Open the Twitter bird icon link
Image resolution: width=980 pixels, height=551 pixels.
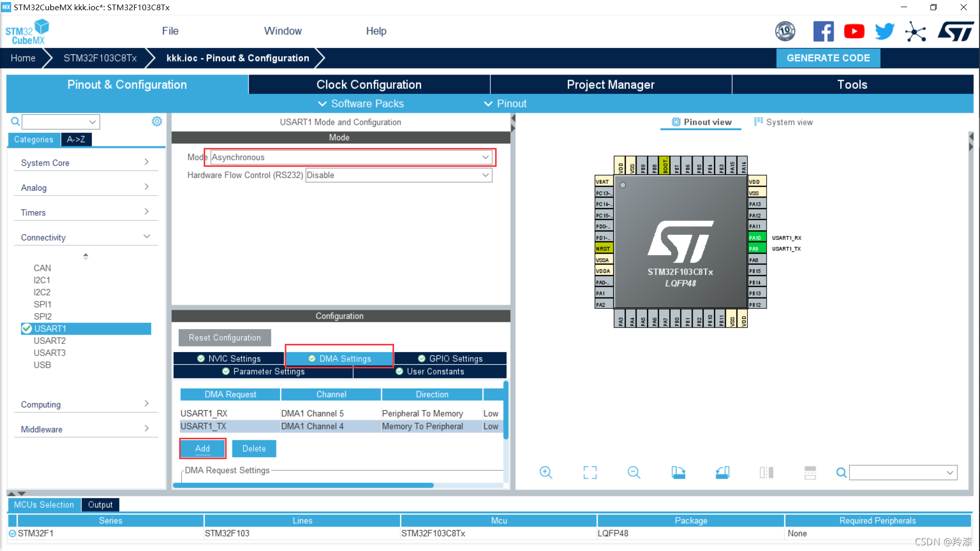coord(885,32)
